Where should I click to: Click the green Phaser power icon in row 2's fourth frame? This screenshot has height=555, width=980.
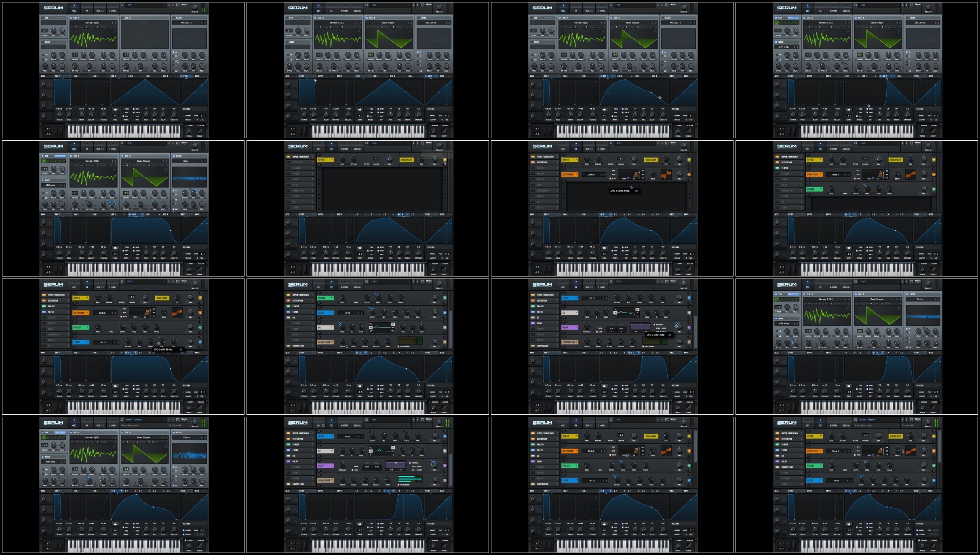(934, 189)
